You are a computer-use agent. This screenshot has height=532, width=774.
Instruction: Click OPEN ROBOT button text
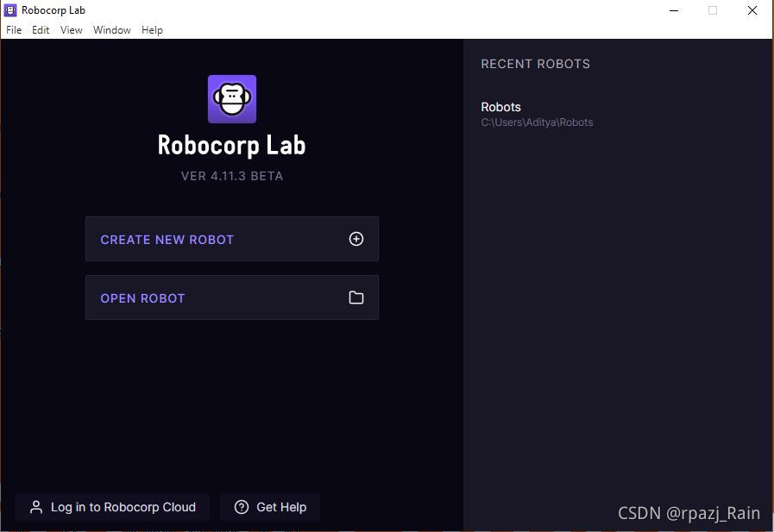142,298
